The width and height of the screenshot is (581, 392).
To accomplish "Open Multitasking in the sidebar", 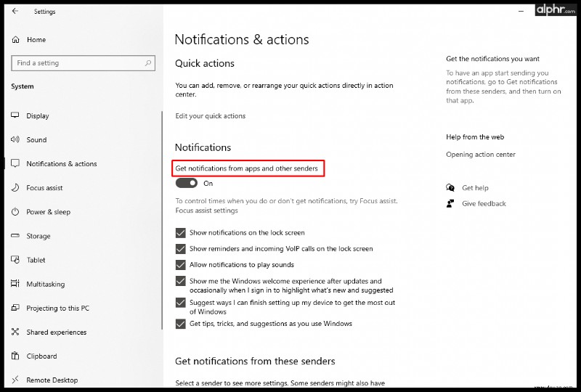I will click(x=46, y=284).
